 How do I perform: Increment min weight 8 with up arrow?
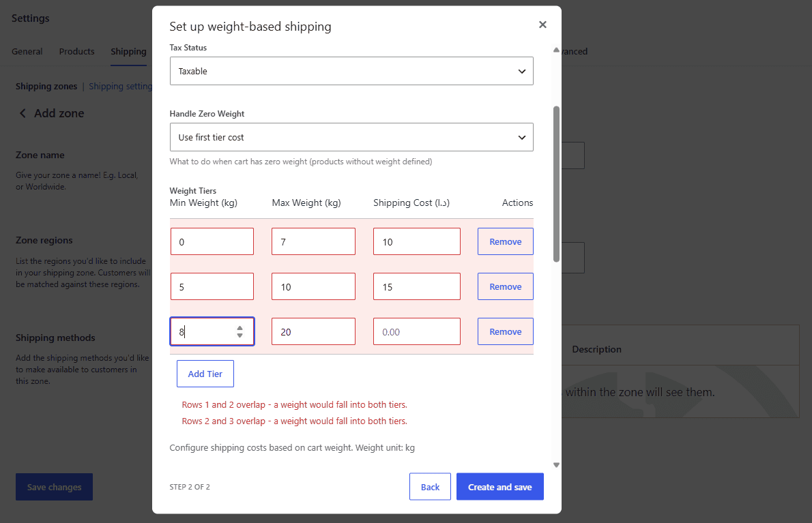(240, 328)
